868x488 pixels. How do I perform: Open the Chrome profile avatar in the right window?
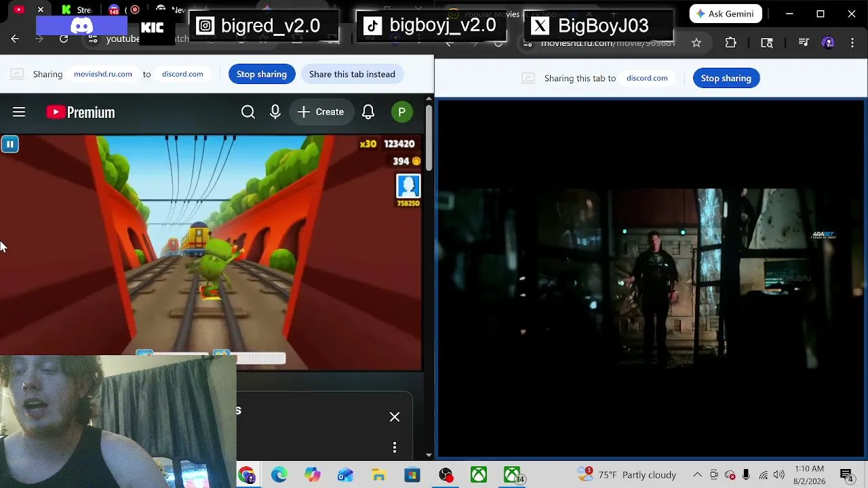point(828,43)
